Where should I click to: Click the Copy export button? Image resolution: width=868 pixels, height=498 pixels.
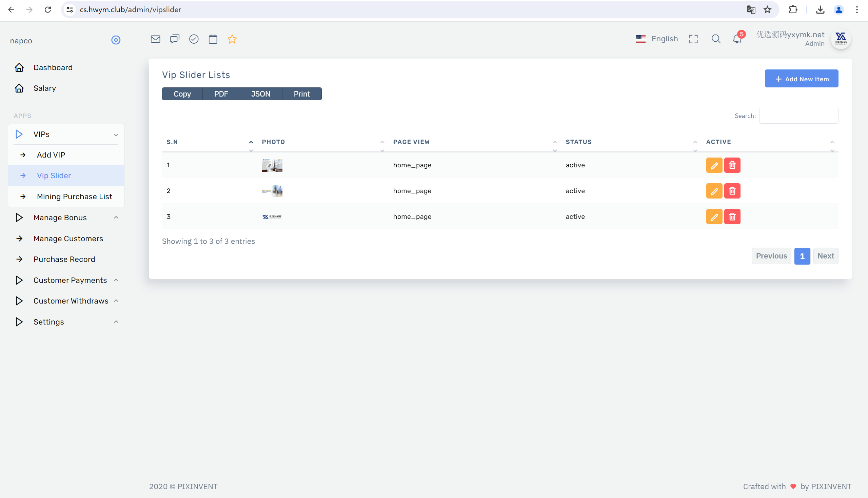click(x=182, y=94)
